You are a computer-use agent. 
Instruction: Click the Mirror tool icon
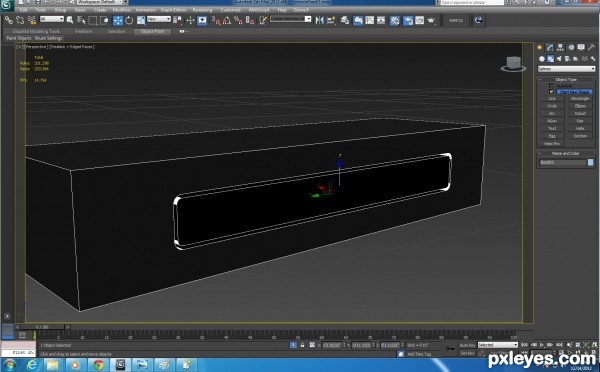tap(320, 20)
